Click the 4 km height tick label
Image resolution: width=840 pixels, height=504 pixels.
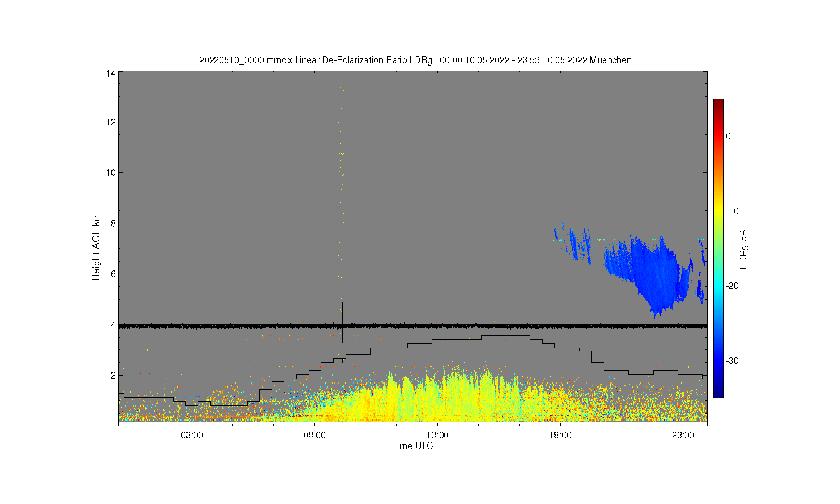(113, 325)
